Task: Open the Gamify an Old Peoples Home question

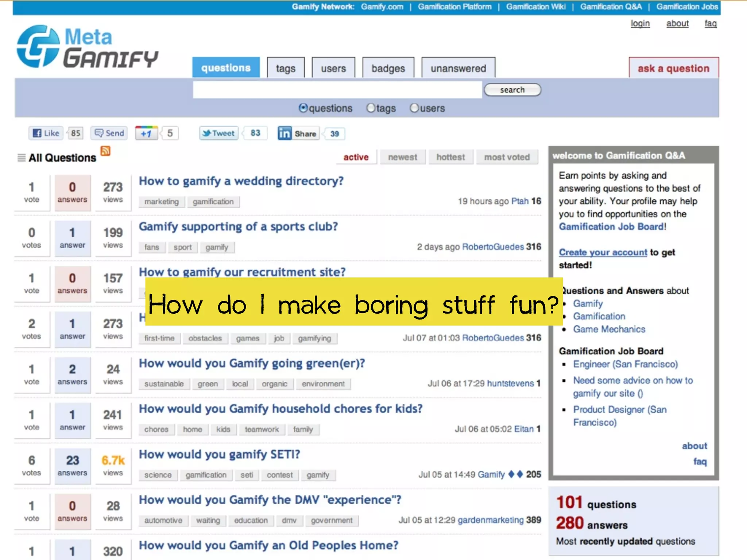Action: (269, 545)
